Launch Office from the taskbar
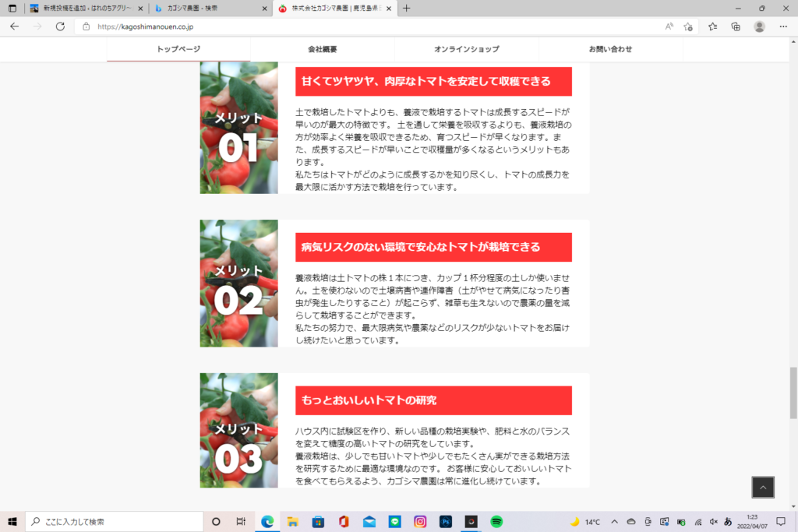The image size is (798, 532). coord(344,521)
